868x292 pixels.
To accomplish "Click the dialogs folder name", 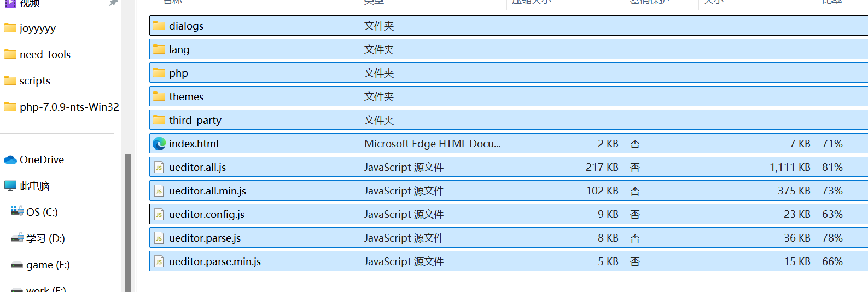I will coord(186,26).
